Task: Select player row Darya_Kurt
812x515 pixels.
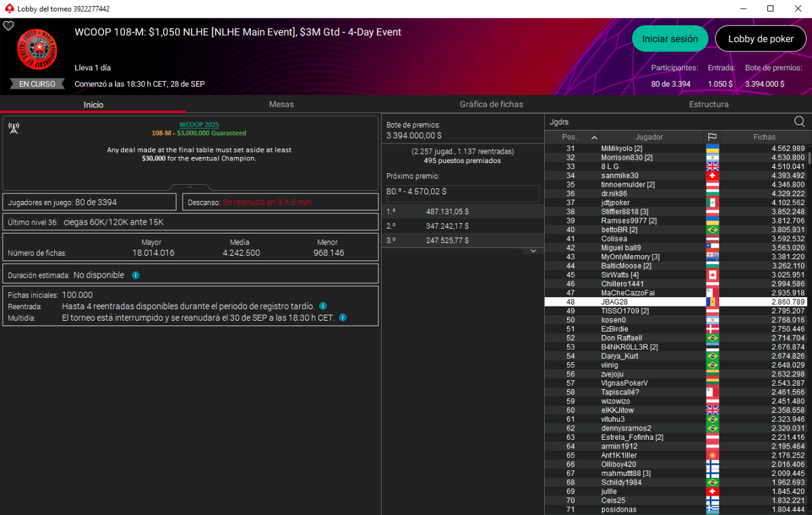Action: (x=677, y=356)
